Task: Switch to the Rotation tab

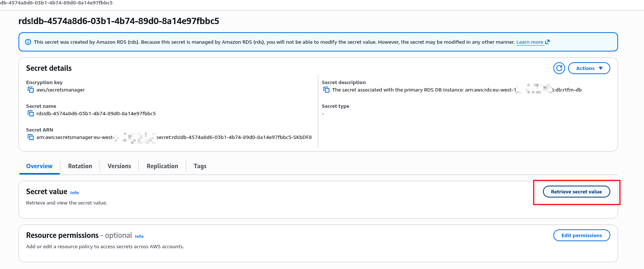Action: click(80, 166)
